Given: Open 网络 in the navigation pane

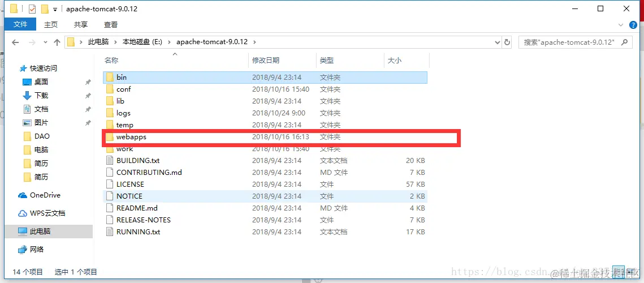Looking at the screenshot, I should coord(31,249).
